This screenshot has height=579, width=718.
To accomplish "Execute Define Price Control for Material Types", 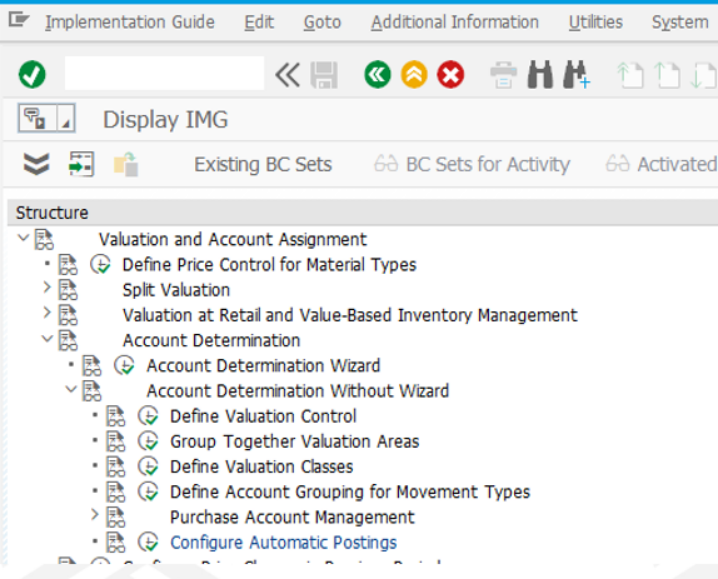I will point(100,264).
